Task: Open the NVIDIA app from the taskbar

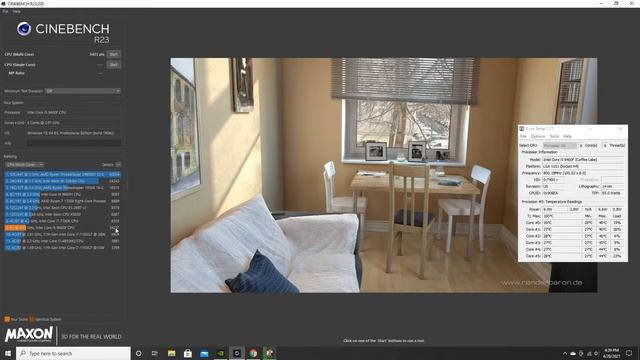Action: 220,353
